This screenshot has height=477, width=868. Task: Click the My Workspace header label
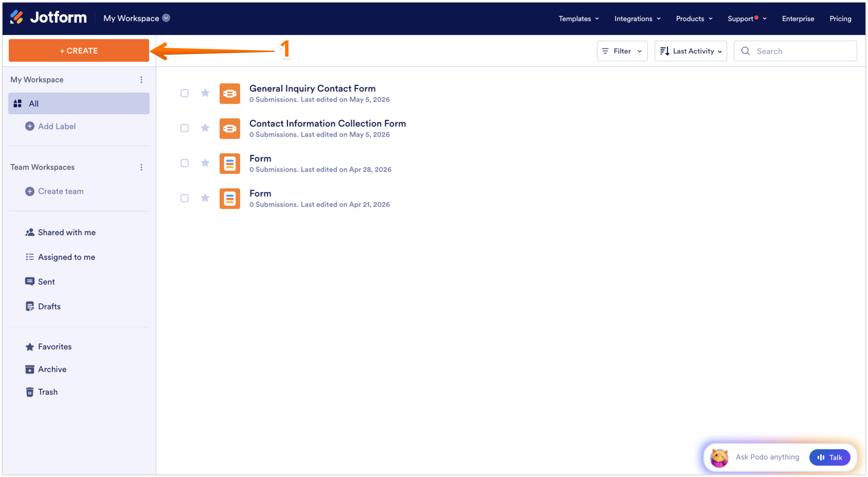tap(131, 18)
